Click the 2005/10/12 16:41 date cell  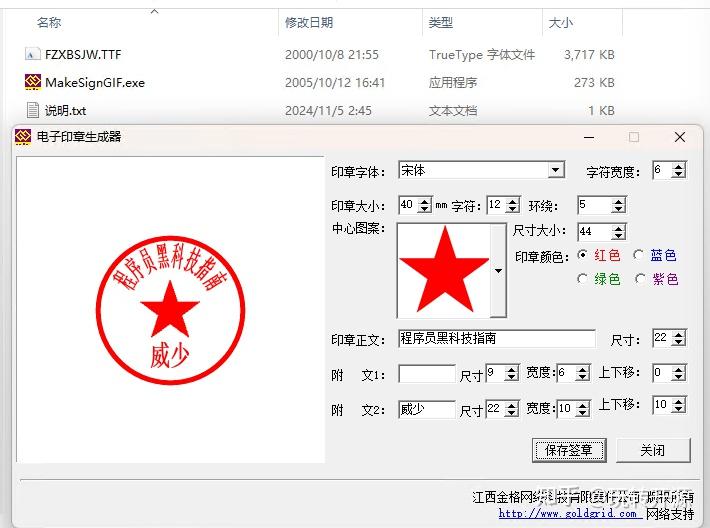[335, 82]
